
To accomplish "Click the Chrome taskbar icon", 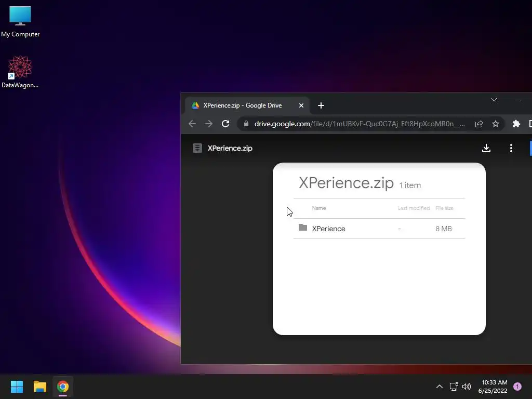I will (x=63, y=387).
